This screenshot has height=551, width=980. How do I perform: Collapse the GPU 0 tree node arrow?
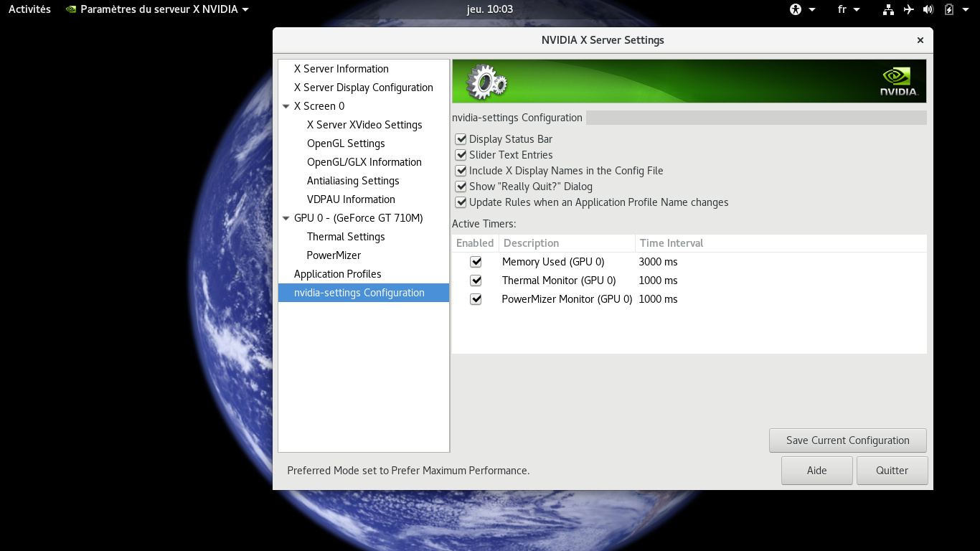286,218
